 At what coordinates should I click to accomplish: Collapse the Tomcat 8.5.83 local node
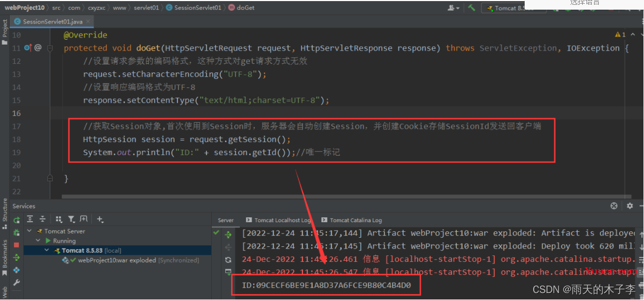tap(47, 251)
